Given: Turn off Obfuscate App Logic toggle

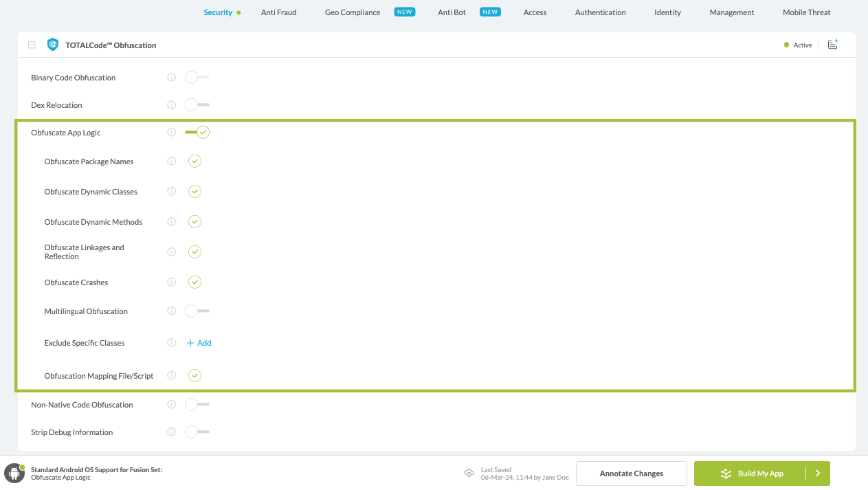Looking at the screenshot, I should coord(197,133).
